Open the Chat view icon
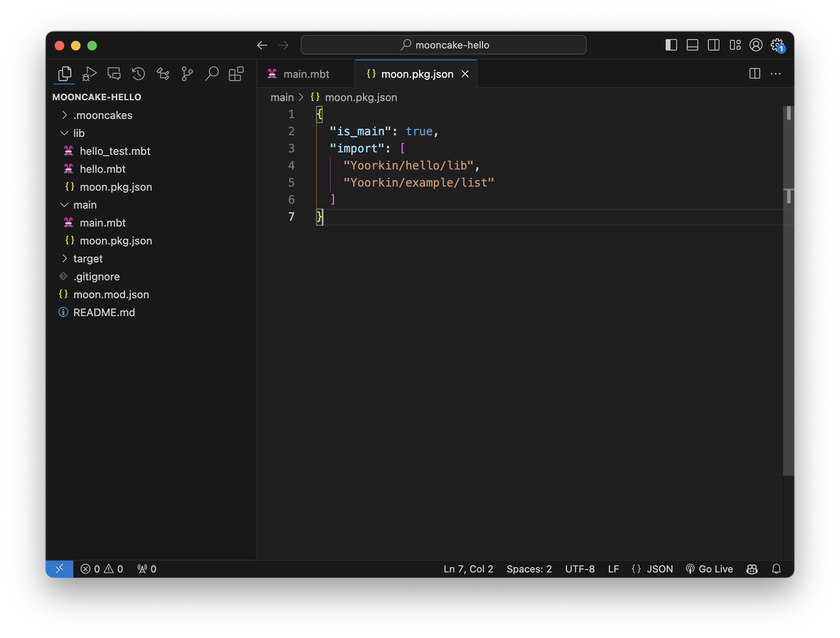This screenshot has height=638, width=840. 114,74
